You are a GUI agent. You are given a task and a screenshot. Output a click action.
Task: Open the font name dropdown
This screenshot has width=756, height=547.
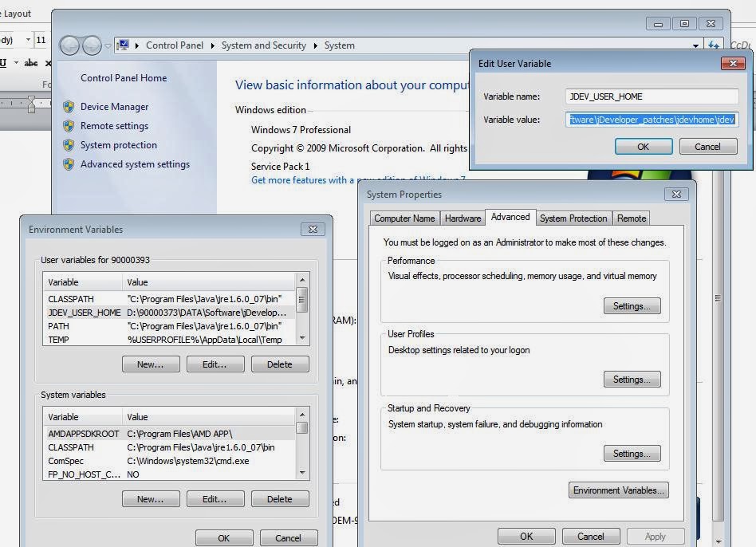point(29,40)
